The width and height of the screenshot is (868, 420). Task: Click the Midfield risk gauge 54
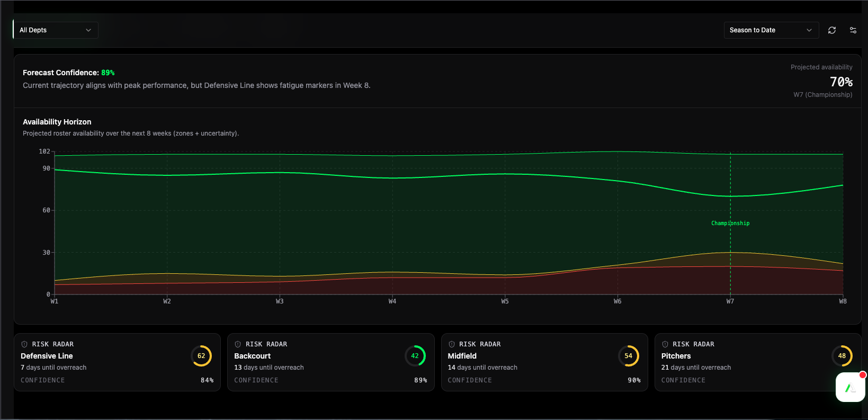click(x=629, y=356)
